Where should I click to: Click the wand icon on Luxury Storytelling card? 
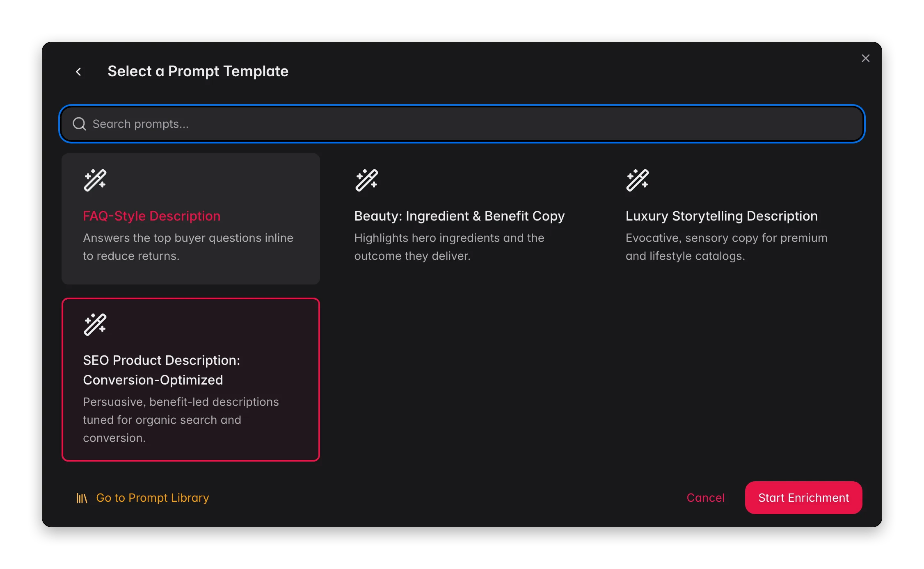click(x=638, y=180)
